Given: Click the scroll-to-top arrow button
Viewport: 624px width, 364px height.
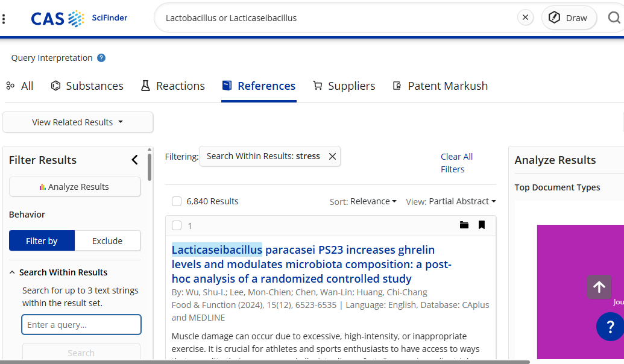Looking at the screenshot, I should [x=599, y=287].
